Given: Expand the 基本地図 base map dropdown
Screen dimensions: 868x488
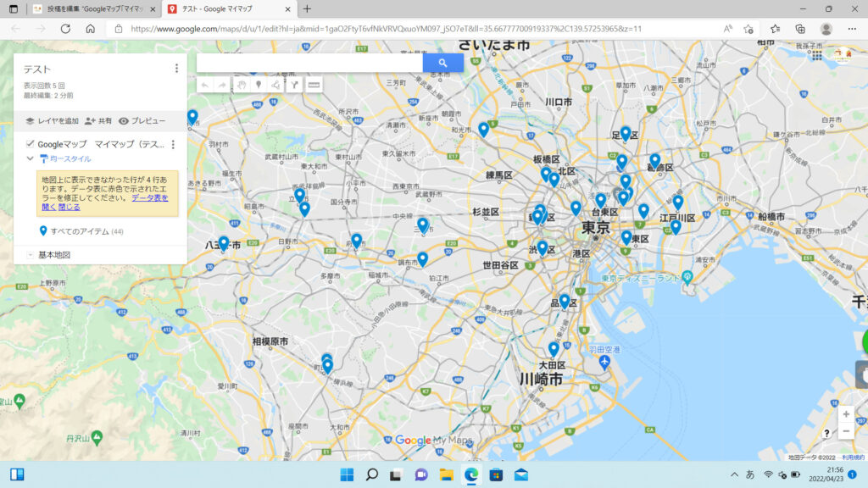Looking at the screenshot, I should tap(31, 255).
